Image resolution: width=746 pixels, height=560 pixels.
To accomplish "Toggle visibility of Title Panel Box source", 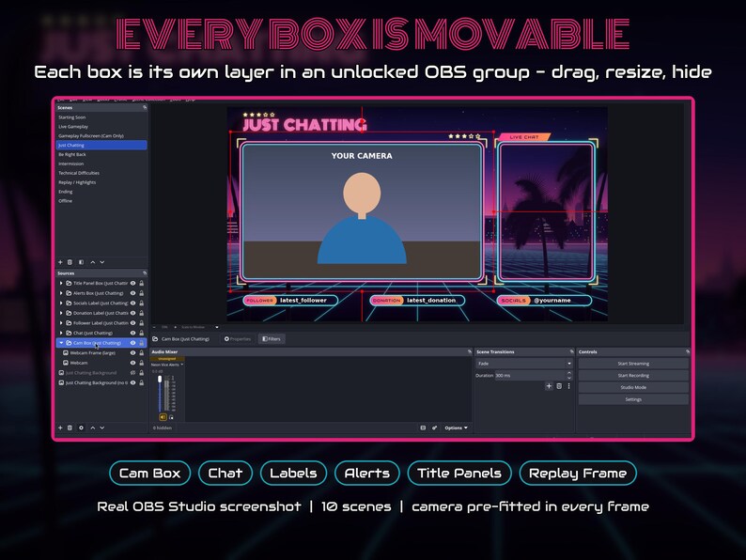I will [132, 283].
